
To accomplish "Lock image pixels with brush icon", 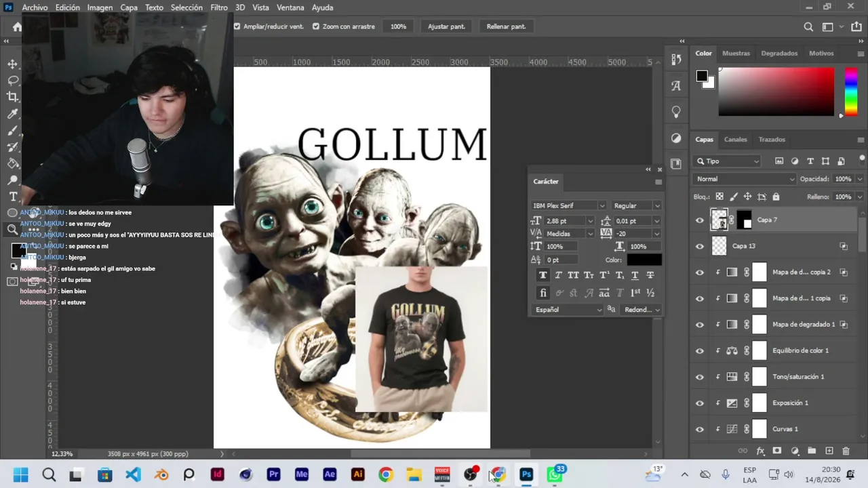I will pos(734,197).
